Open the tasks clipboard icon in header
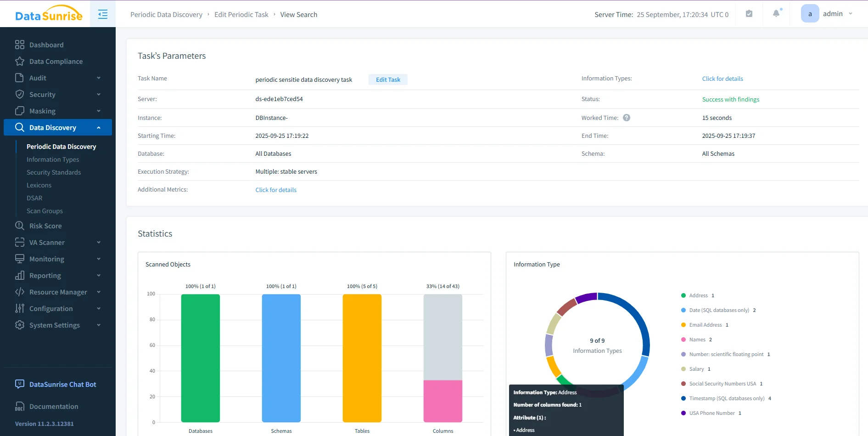Viewport: 868px width, 436px height. click(749, 13)
